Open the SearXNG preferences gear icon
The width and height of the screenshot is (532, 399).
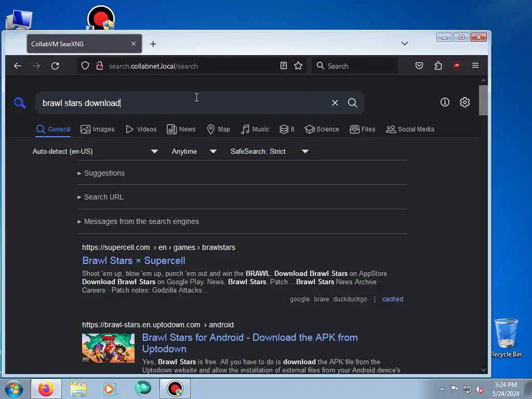click(464, 102)
